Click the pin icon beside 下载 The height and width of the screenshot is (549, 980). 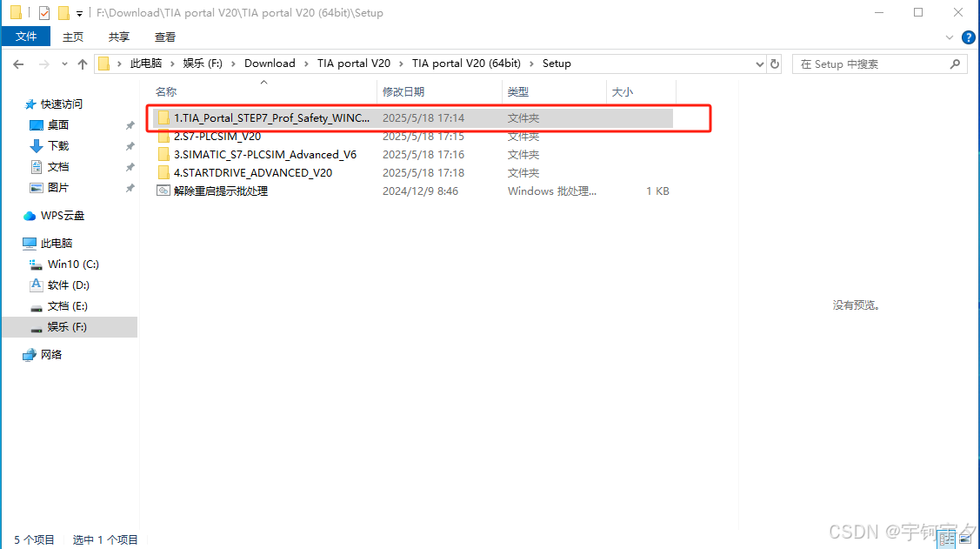130,146
